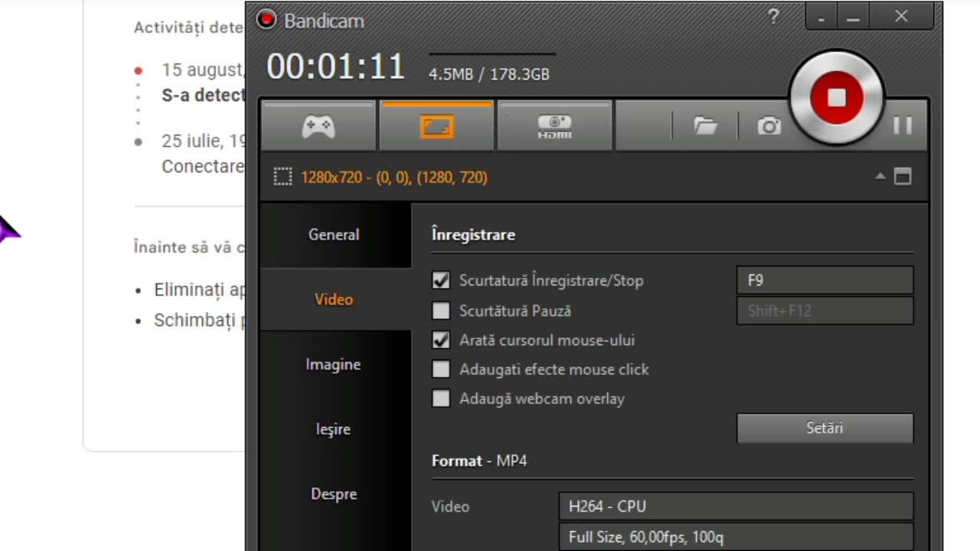Open the output folder icon

pyautogui.click(x=705, y=126)
